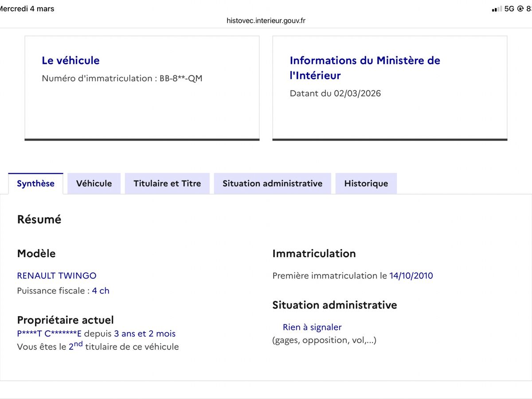Show the Historique tab
The image size is (532, 399).
point(366,184)
